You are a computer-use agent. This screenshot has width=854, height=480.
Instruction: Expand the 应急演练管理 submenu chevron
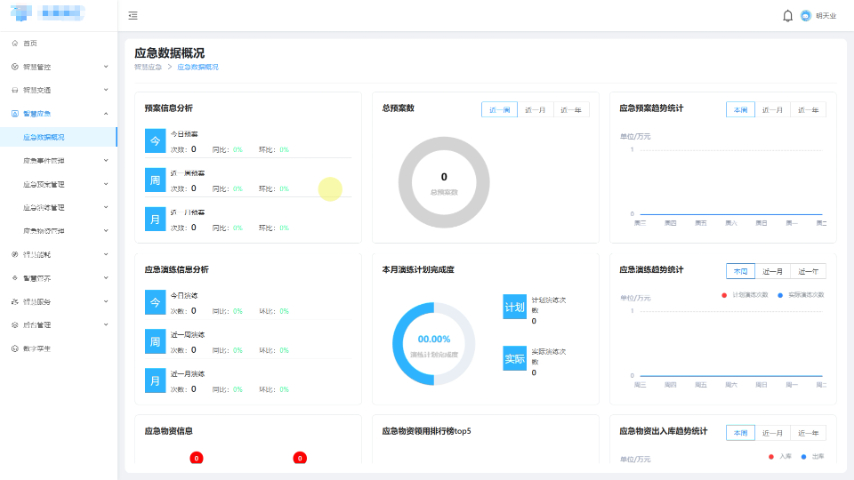tap(106, 208)
